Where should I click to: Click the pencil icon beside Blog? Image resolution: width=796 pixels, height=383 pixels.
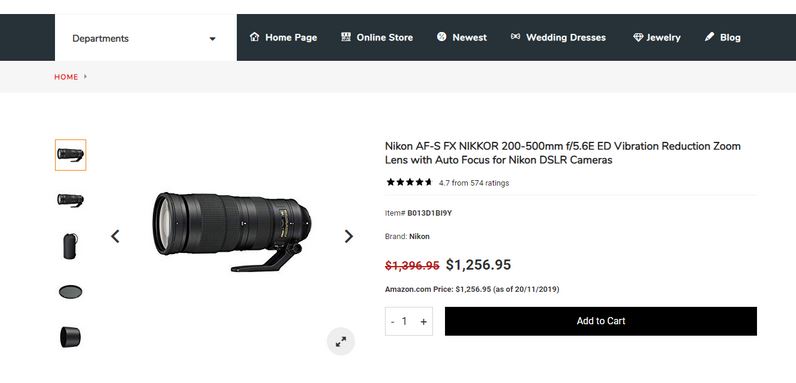710,37
